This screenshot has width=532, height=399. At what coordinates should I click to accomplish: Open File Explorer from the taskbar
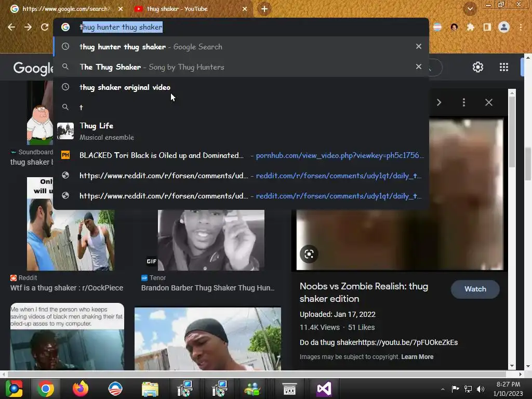click(150, 389)
